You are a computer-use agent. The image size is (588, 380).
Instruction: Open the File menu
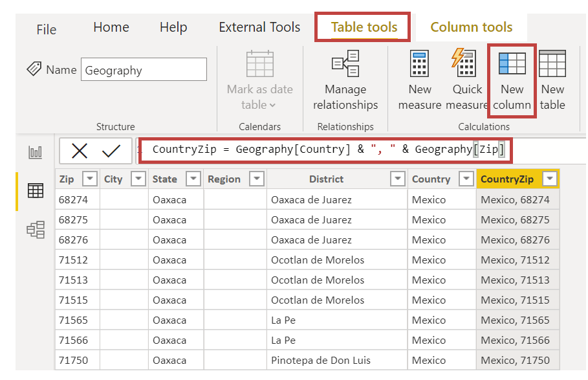(47, 29)
